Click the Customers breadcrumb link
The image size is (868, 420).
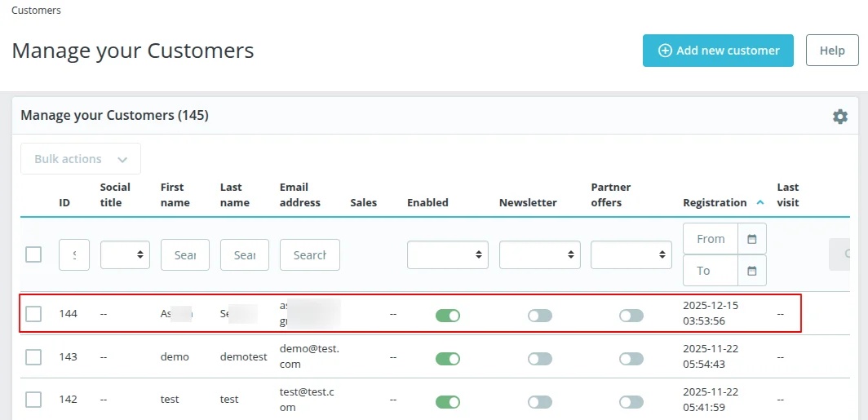click(x=36, y=11)
